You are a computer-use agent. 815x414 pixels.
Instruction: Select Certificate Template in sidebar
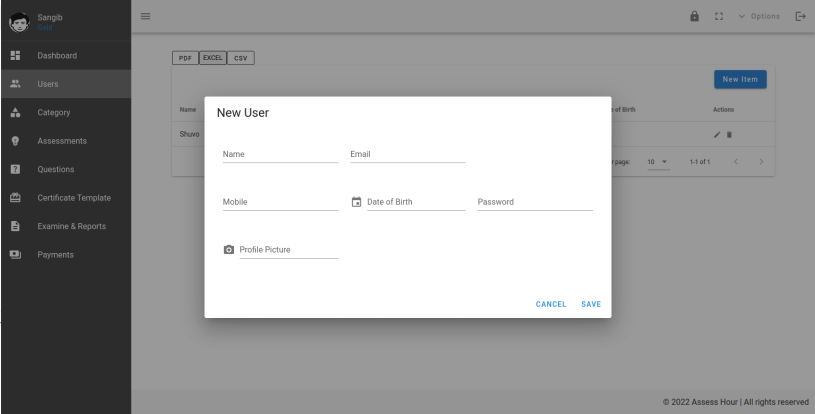(x=74, y=198)
